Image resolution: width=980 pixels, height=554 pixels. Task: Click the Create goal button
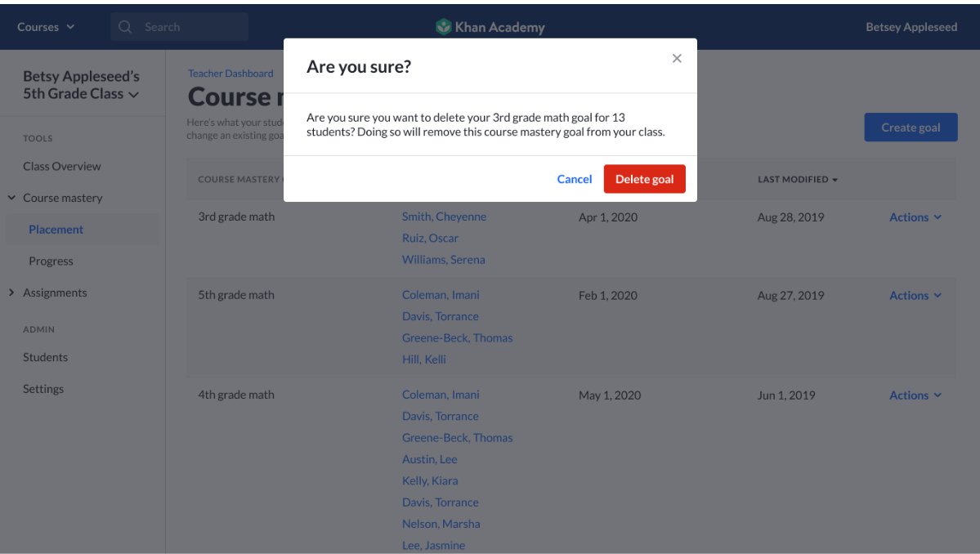point(911,127)
